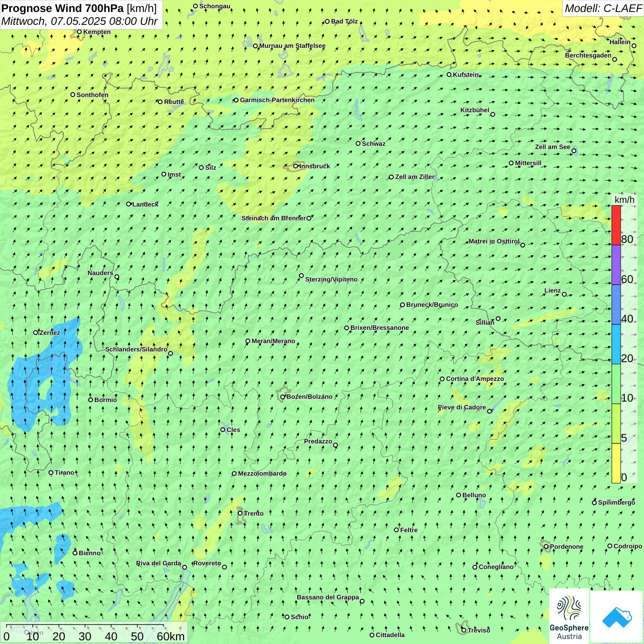Click the 'Bassano del Grappa' label

328,597
